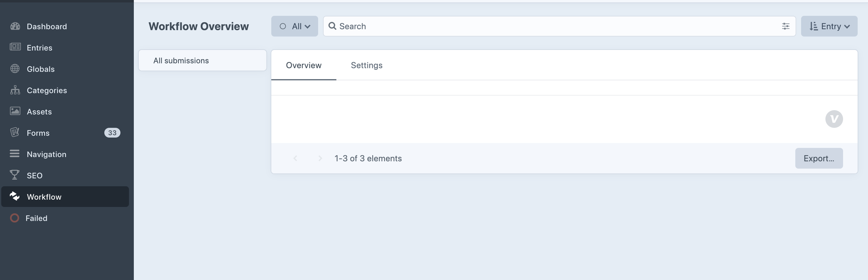This screenshot has height=280, width=868.
Task: Click the Failed status indicator icon
Action: click(15, 218)
